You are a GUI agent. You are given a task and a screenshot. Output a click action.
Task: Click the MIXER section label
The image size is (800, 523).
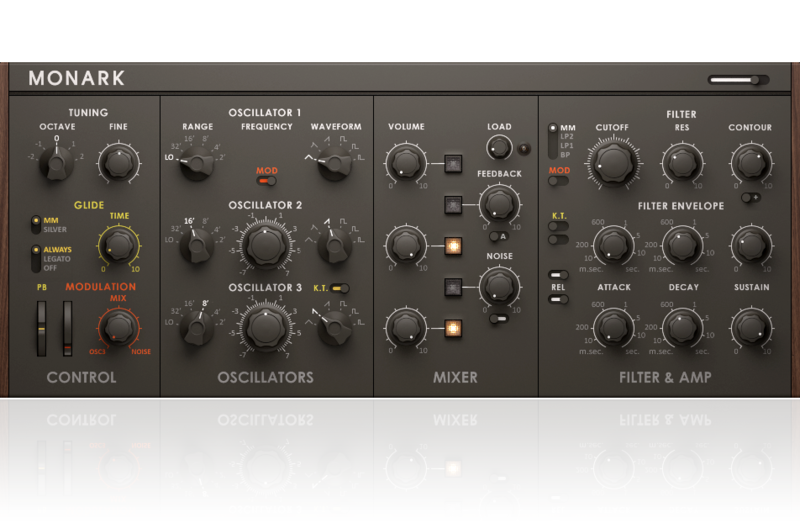coord(456,378)
